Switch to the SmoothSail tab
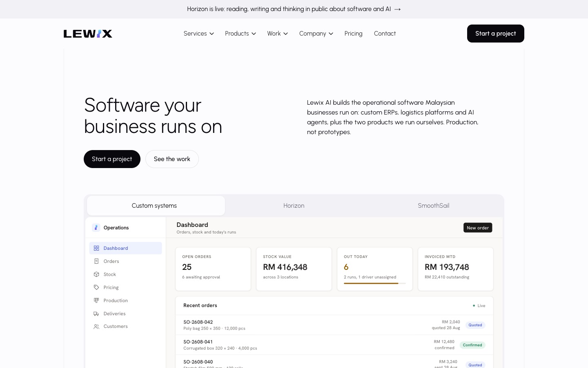Viewport: 588px width, 368px height. [433, 206]
